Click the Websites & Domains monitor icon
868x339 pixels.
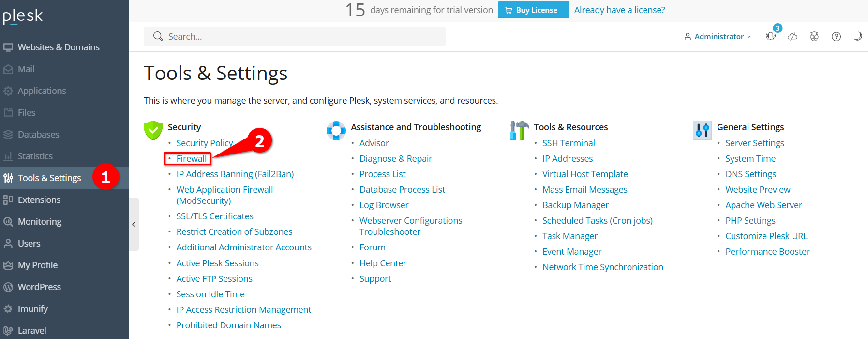pyautogui.click(x=8, y=47)
